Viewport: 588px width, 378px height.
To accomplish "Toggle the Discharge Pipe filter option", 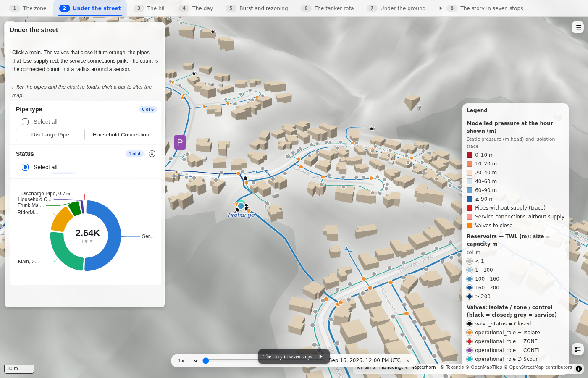I will coord(50,134).
